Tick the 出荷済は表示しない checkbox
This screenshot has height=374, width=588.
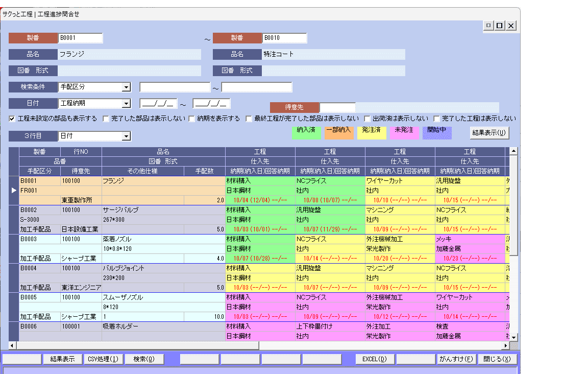pos(367,119)
